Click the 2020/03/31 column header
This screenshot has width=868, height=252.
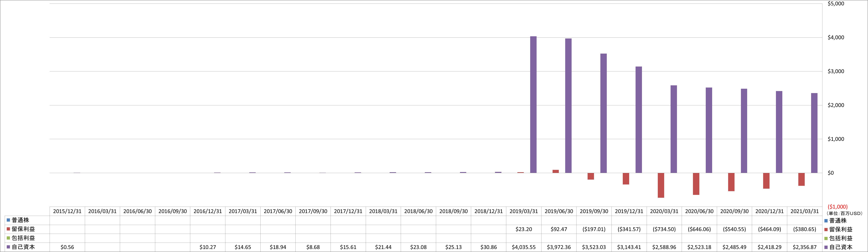tap(664, 211)
